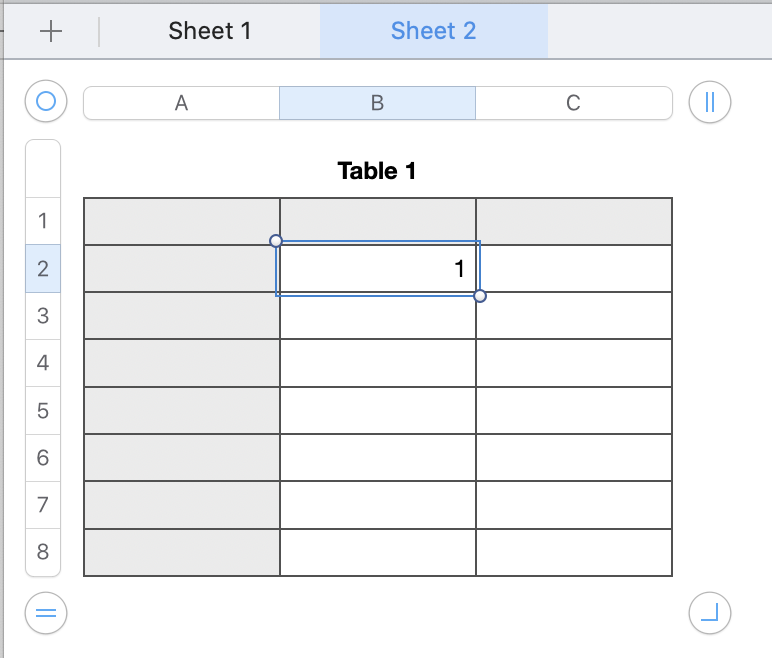Select column C header
Viewport: 772px width, 658px height.
573,103
